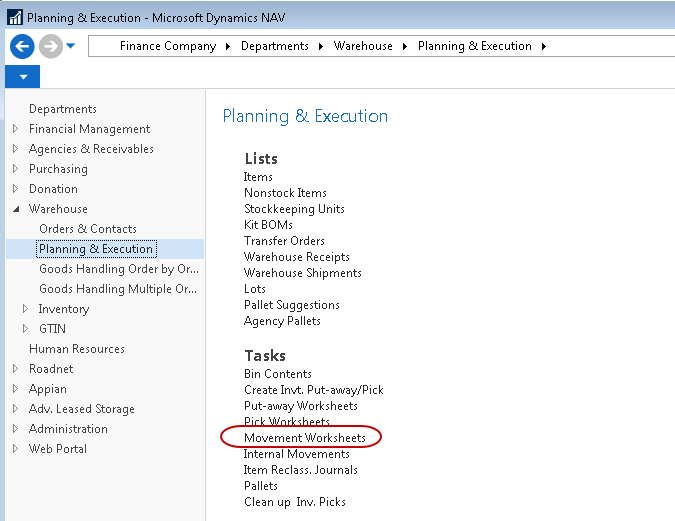Expand the Adv. Leased Storage node
Screen dimensions: 675x521
pos(15,409)
